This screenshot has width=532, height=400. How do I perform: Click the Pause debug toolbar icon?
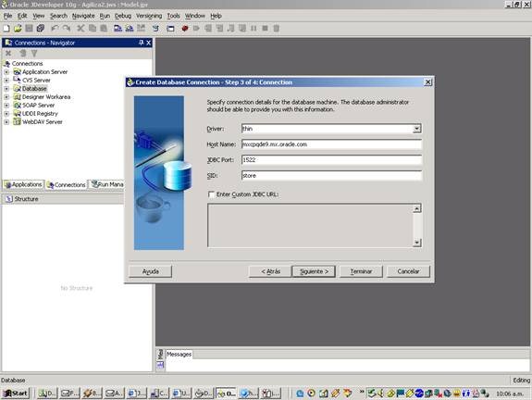click(x=254, y=29)
